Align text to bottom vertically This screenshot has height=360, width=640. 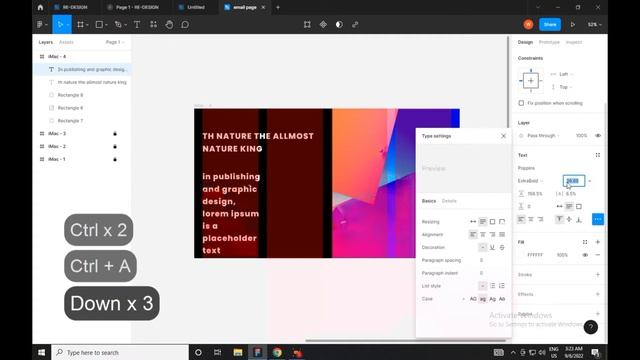point(579,219)
